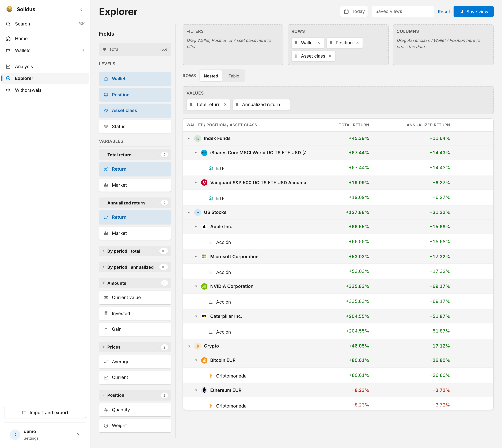The width and height of the screenshot is (502, 448).
Task: Open demo user Settings
Action: pos(45,435)
